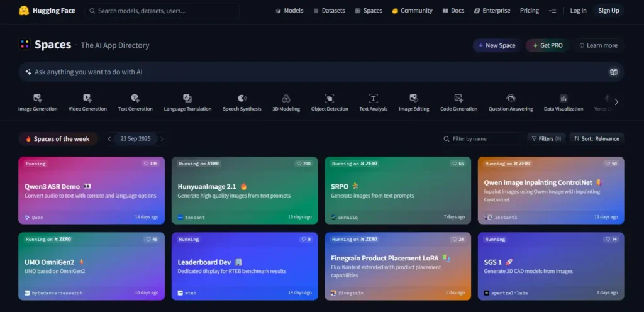Like Finegrain Product Placement LoRA (24)
The height and width of the screenshot is (312, 644).
[458, 239]
